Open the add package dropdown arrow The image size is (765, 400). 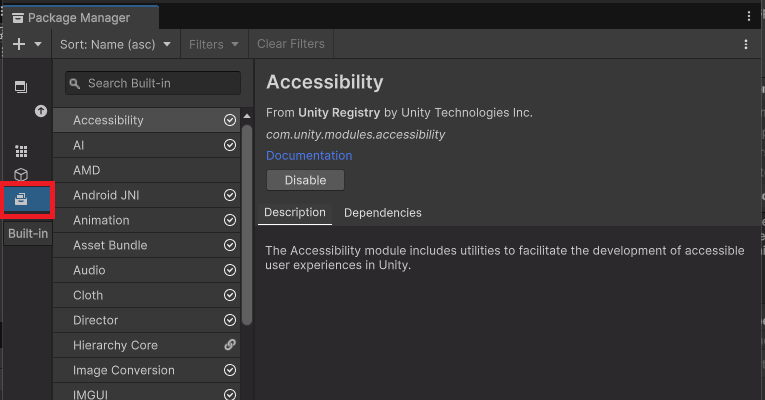38,44
